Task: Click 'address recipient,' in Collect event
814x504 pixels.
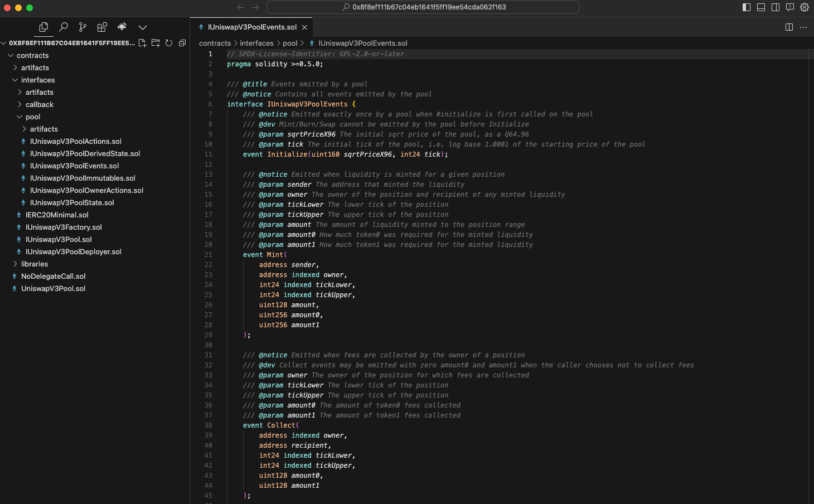Action: point(295,445)
